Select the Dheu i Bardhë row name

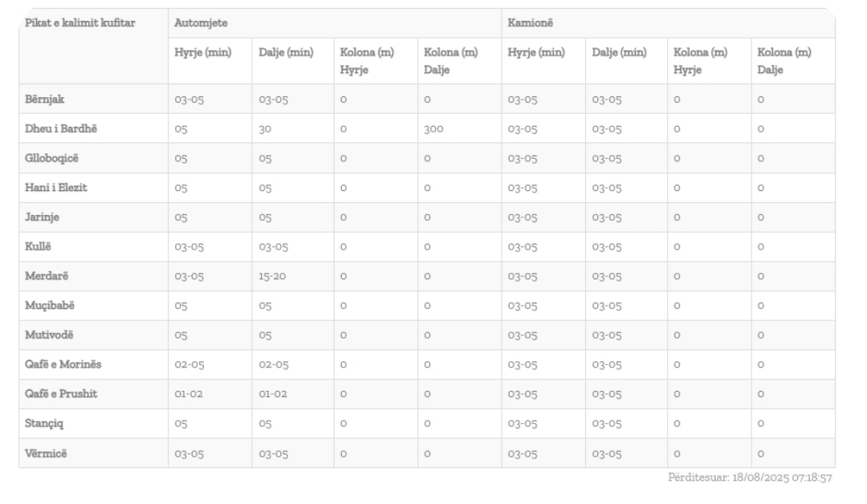coord(61,128)
